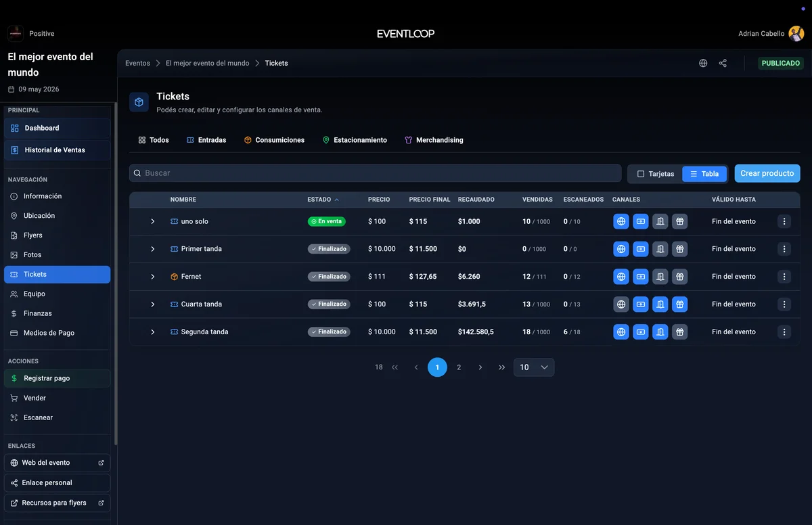Click the Tickets blue header icon
The height and width of the screenshot is (525, 812).
point(139,101)
